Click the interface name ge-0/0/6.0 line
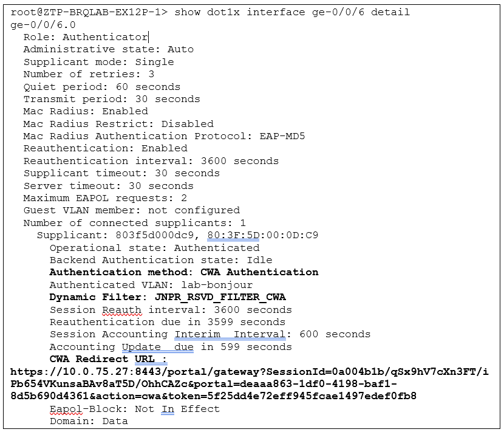 click(43, 25)
